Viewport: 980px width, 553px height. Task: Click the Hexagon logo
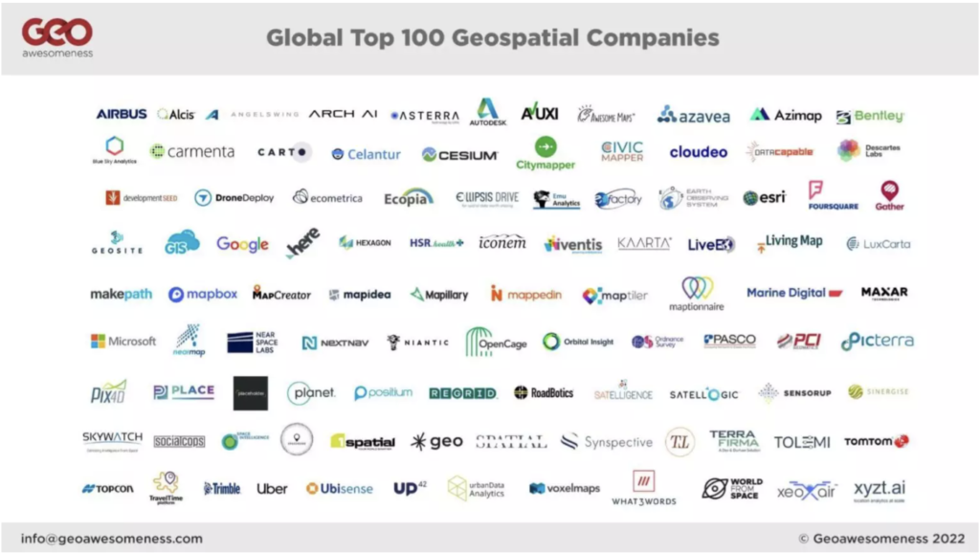point(365,242)
